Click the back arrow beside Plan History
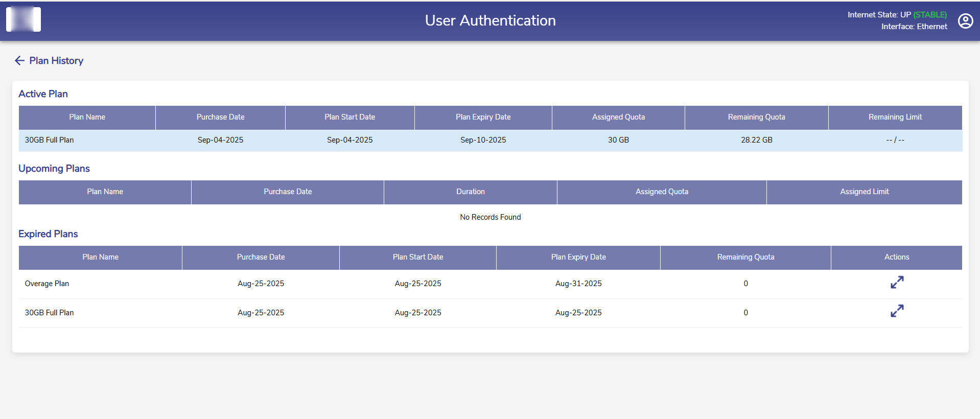This screenshot has width=980, height=419. [19, 61]
